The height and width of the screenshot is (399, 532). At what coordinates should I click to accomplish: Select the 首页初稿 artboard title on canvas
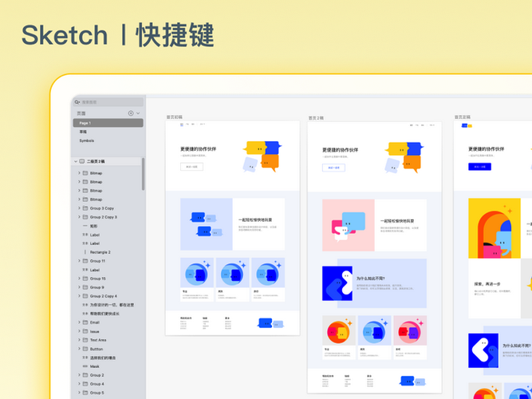tap(175, 117)
